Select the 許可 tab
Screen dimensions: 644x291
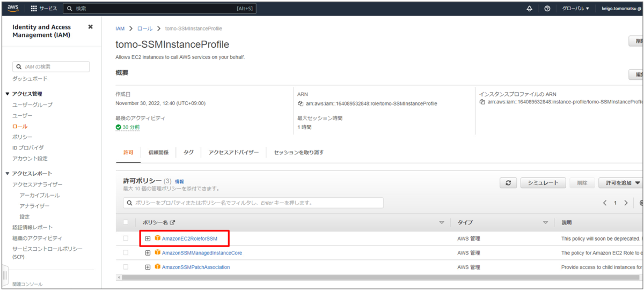pyautogui.click(x=128, y=152)
